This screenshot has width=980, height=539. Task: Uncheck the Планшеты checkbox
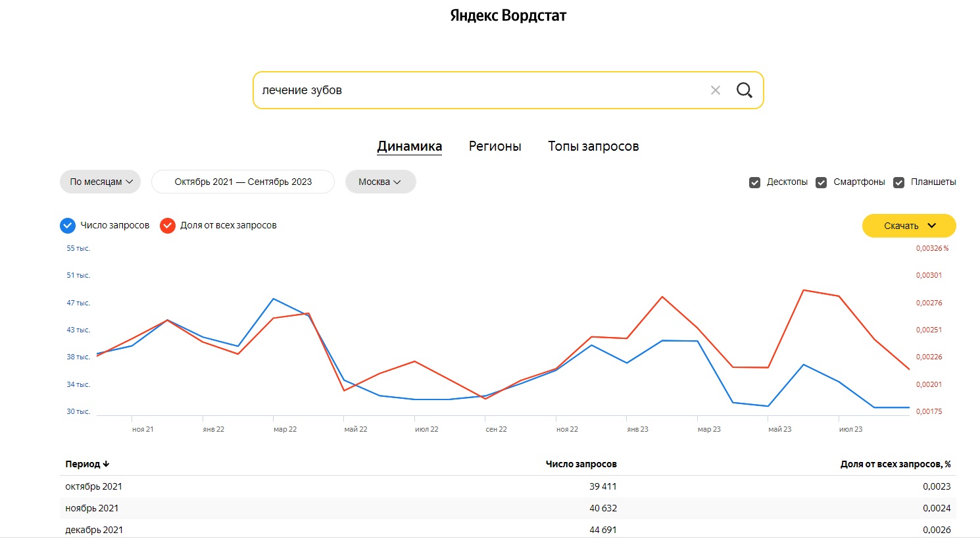coord(898,182)
